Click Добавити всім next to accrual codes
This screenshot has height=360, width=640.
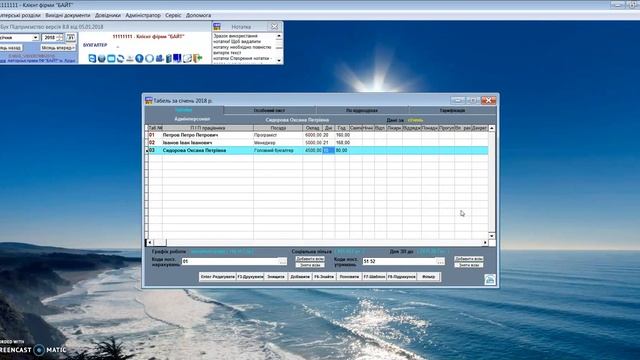pyautogui.click(x=310, y=259)
